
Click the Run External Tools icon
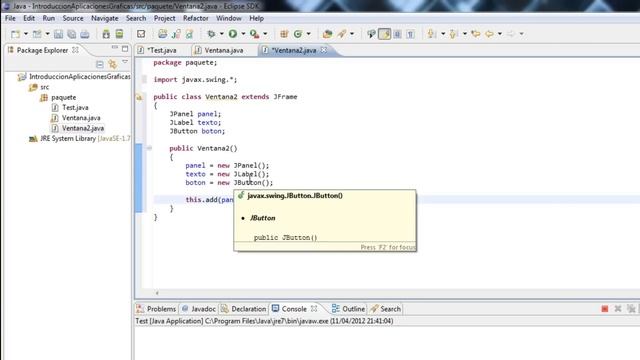254,34
